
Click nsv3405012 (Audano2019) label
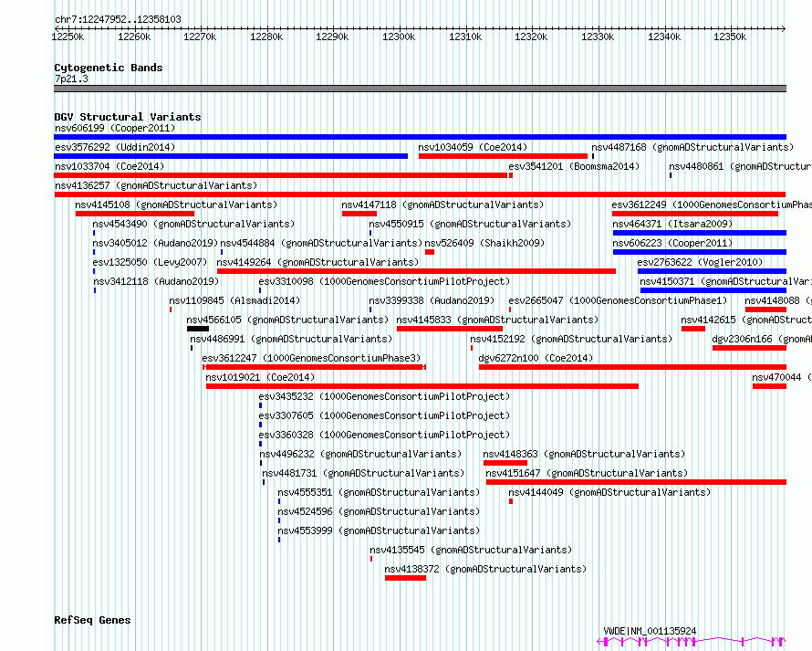click(x=155, y=243)
